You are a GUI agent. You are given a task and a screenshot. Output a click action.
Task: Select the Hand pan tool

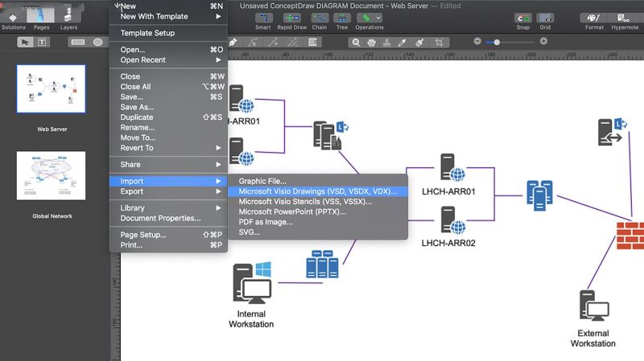tap(371, 43)
